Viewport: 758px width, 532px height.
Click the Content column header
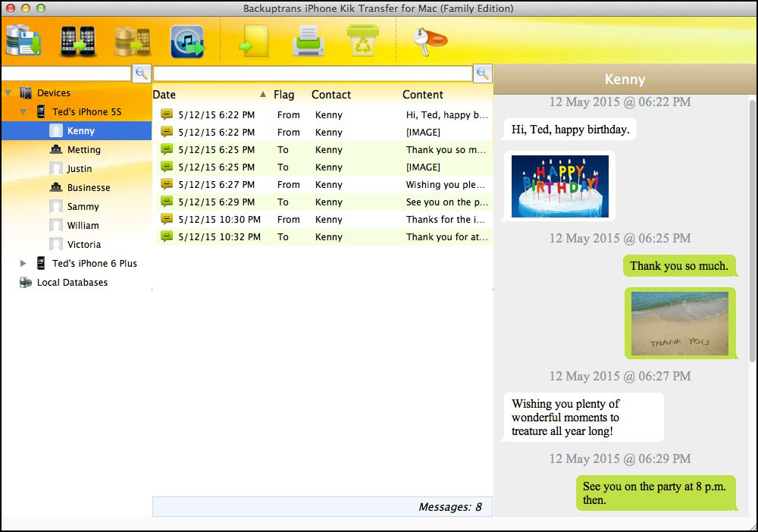[422, 95]
